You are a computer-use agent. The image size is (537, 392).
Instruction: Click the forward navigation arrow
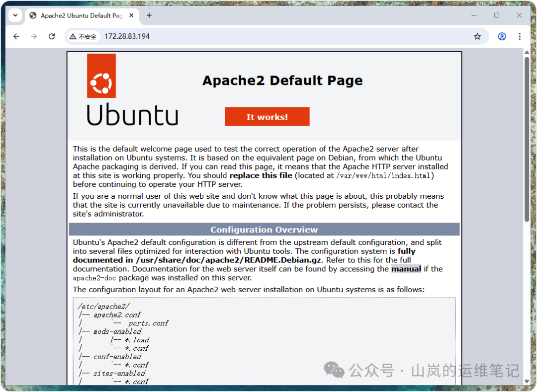[33, 36]
